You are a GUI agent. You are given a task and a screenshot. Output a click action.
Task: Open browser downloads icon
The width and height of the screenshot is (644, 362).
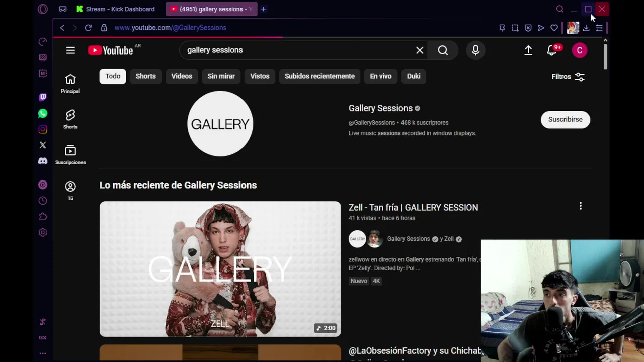pos(586,28)
